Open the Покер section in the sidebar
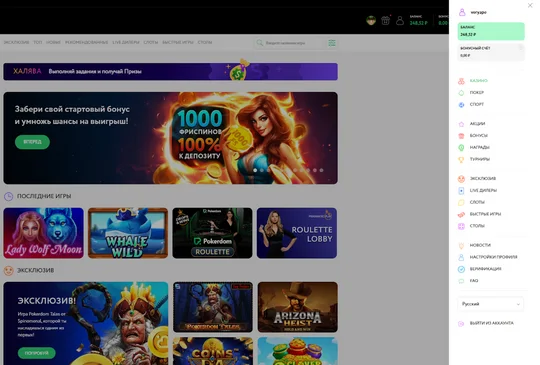The image size is (540, 365). coord(477,93)
